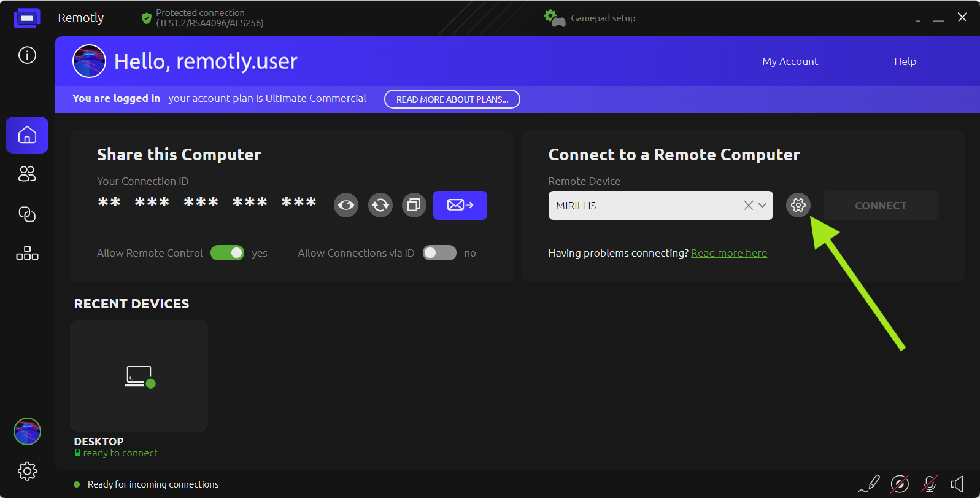The height and width of the screenshot is (498, 980).
Task: Expand the Remote Device dropdown list
Action: click(x=762, y=206)
